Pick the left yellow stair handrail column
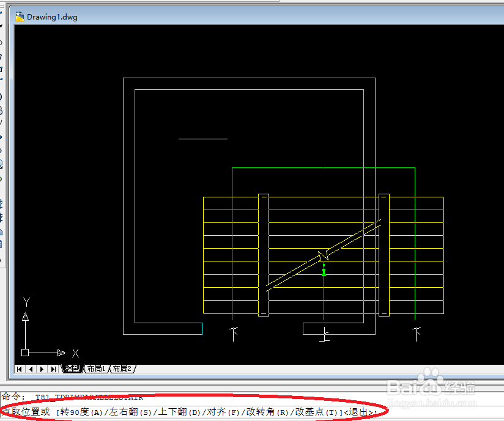504x421 pixels. pyautogui.click(x=264, y=255)
